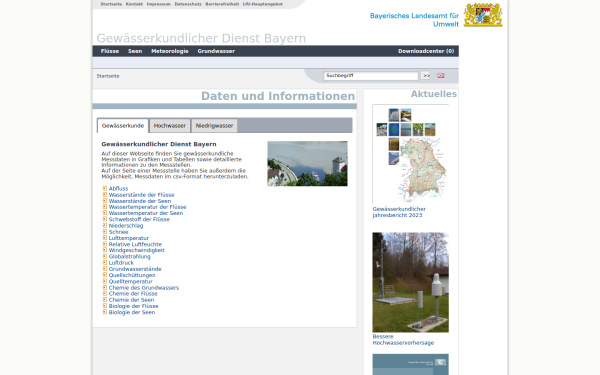
Task: Open the Impressum link
Action: pos(158,4)
